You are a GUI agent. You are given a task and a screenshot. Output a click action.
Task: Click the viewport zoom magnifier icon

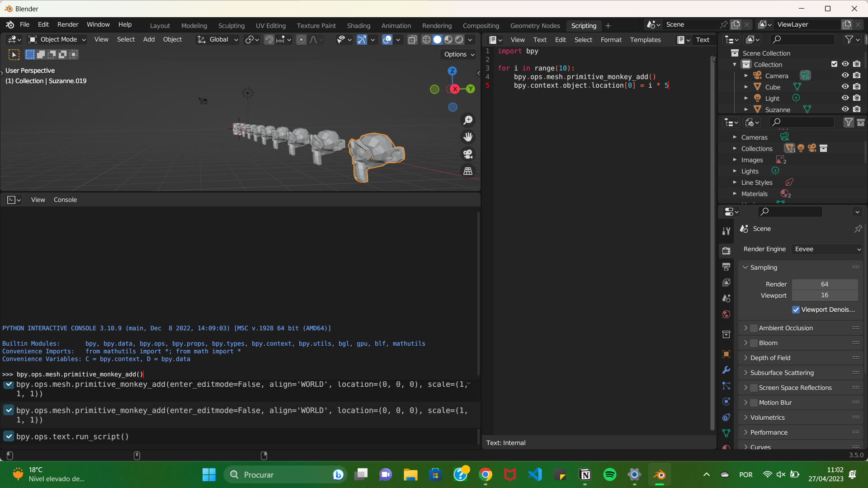[x=468, y=120]
